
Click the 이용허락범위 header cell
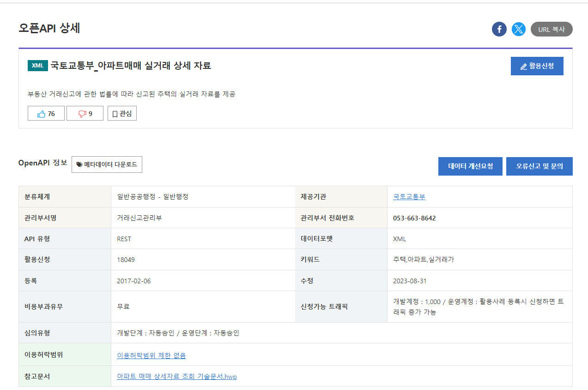(x=65, y=355)
